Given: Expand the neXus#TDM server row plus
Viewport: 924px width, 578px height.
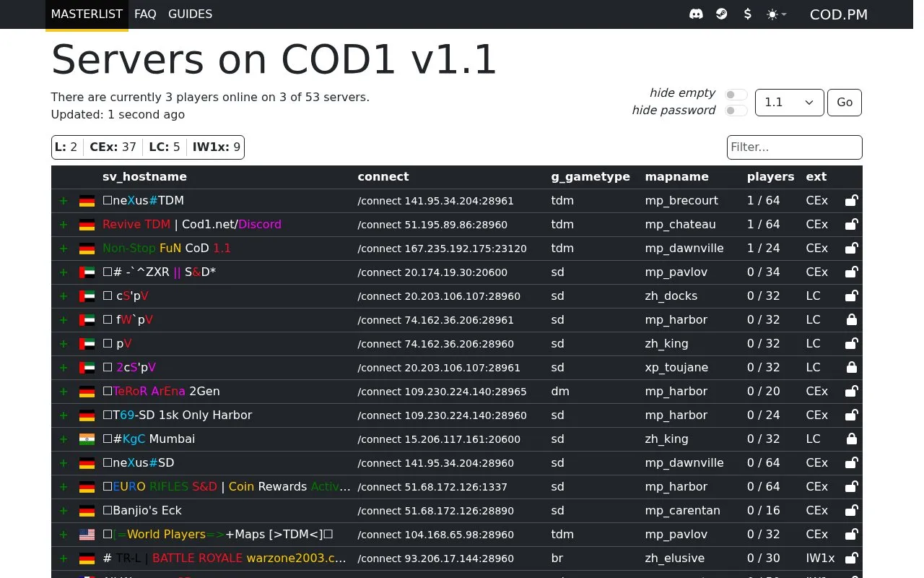Looking at the screenshot, I should click(64, 201).
